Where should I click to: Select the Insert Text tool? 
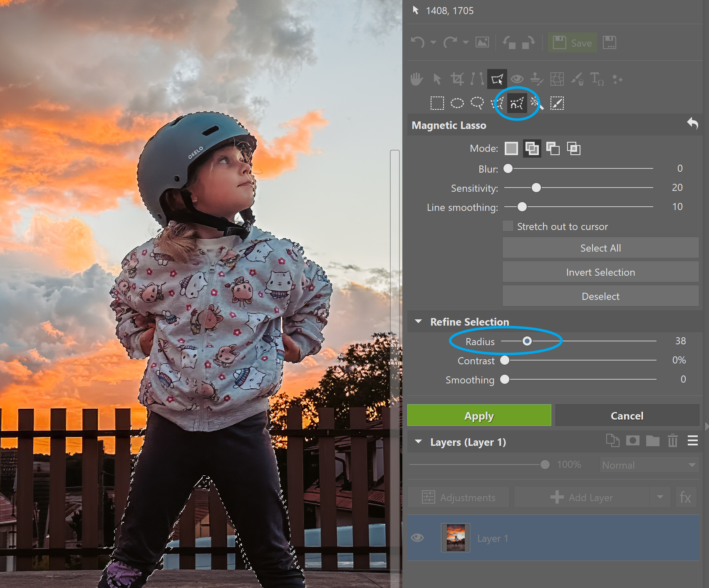[x=597, y=79]
